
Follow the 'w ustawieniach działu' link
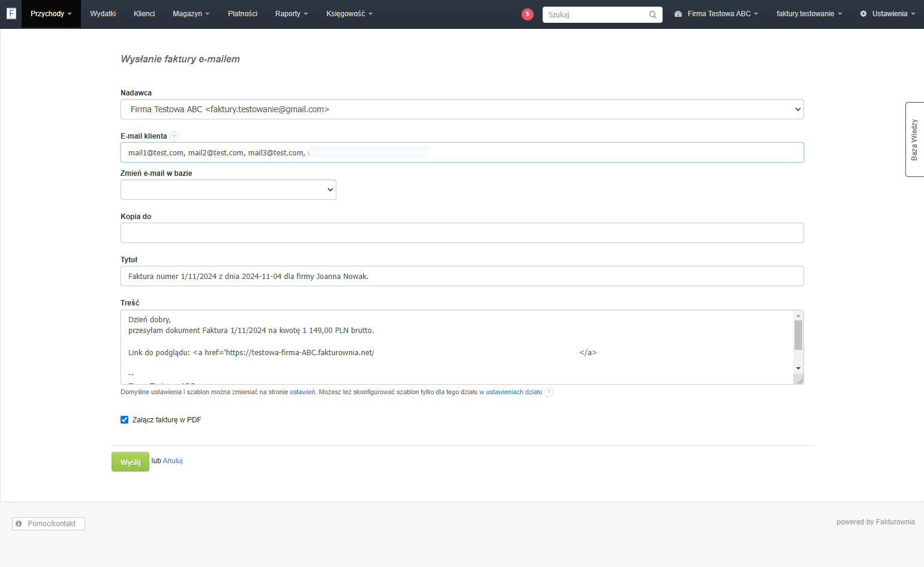point(510,392)
